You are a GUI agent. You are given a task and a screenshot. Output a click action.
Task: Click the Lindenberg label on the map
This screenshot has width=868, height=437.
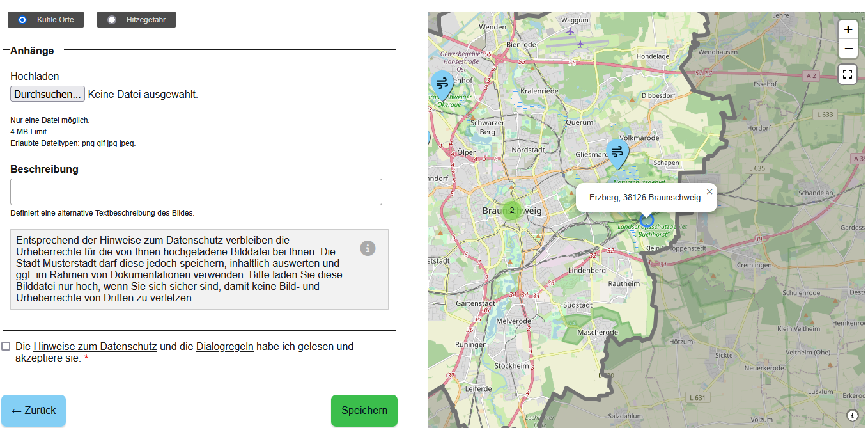pos(587,271)
